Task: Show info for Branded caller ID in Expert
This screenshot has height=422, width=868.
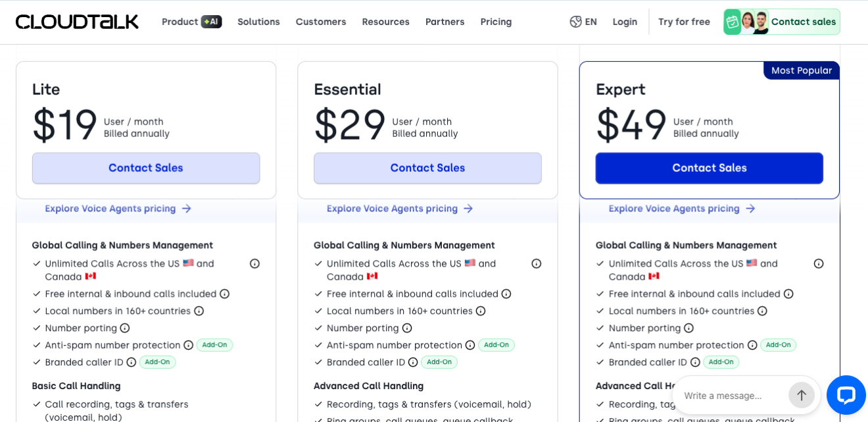Action: pos(695,362)
